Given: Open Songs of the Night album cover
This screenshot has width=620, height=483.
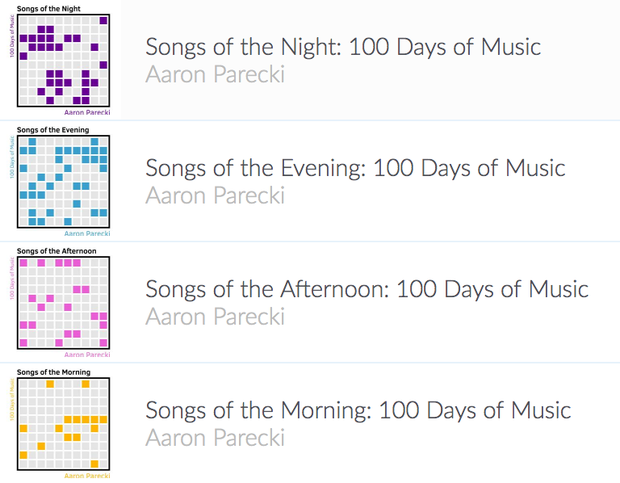Looking at the screenshot, I should pos(60,60).
